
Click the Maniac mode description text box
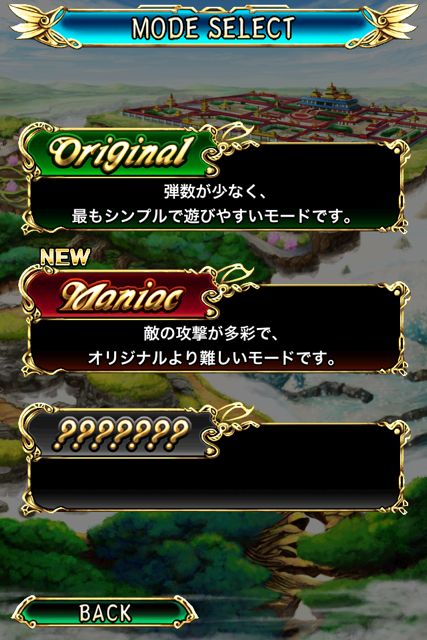tap(216, 346)
